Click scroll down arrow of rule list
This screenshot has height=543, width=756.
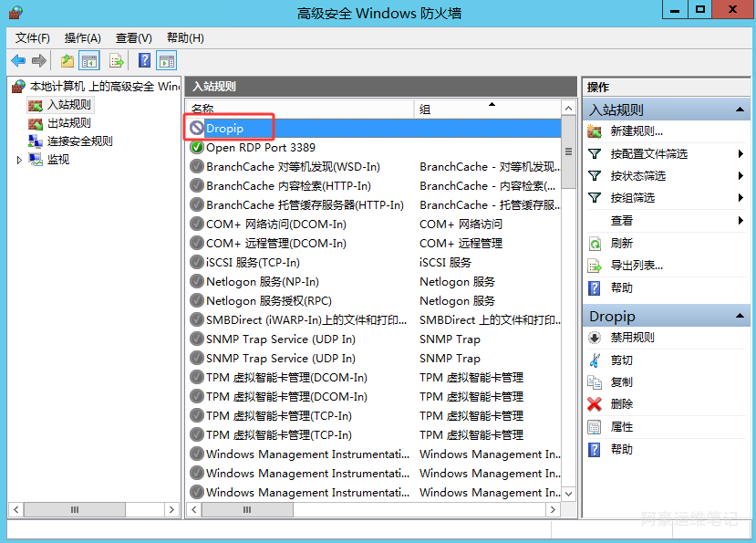pos(568,494)
